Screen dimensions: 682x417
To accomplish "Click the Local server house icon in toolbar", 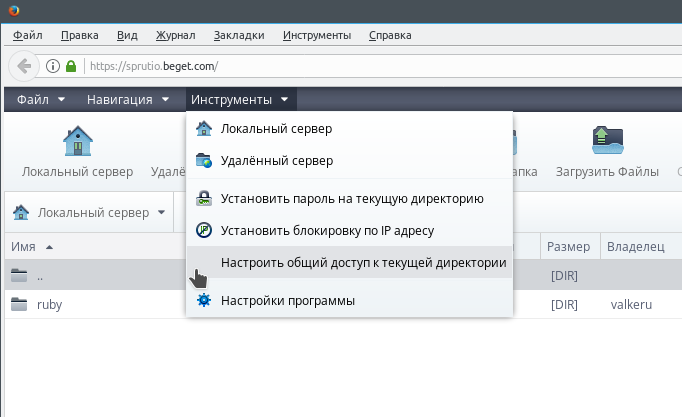I will (78, 142).
